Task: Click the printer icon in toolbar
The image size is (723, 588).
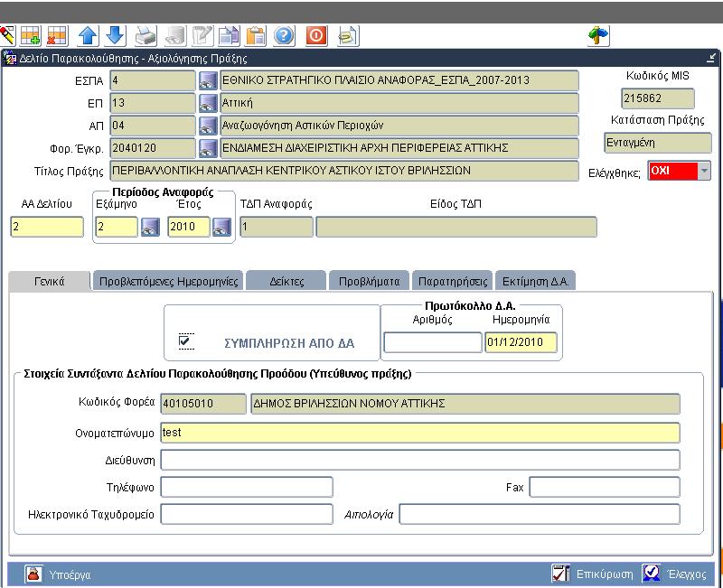Action: pos(146,35)
